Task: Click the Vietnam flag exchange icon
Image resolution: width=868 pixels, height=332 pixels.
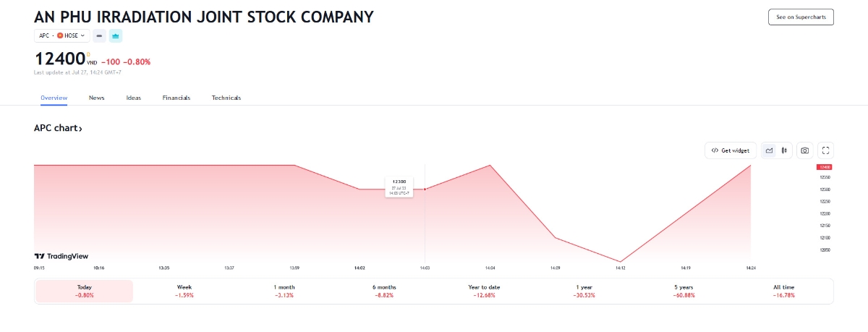Action: pyautogui.click(x=60, y=35)
